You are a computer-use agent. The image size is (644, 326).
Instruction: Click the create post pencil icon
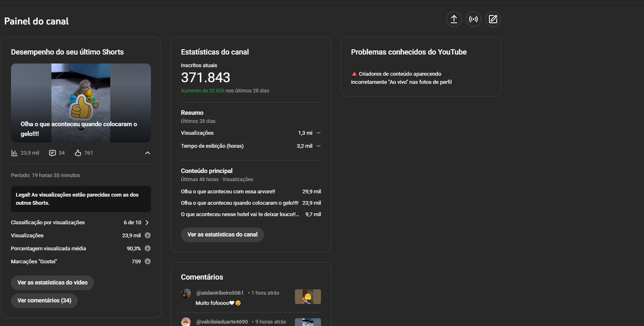click(493, 19)
